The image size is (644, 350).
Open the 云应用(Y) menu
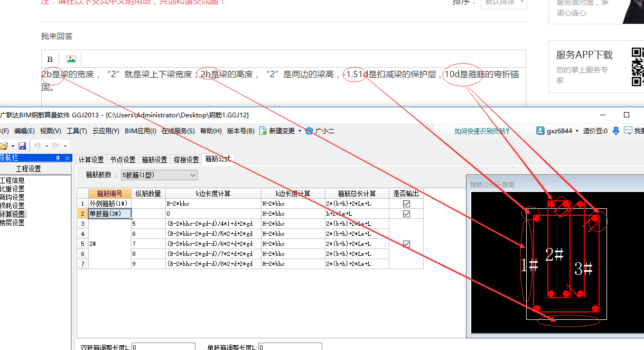(106, 131)
